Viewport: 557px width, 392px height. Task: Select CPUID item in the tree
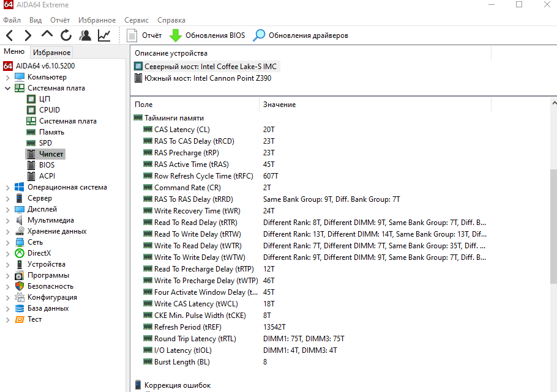point(43,109)
